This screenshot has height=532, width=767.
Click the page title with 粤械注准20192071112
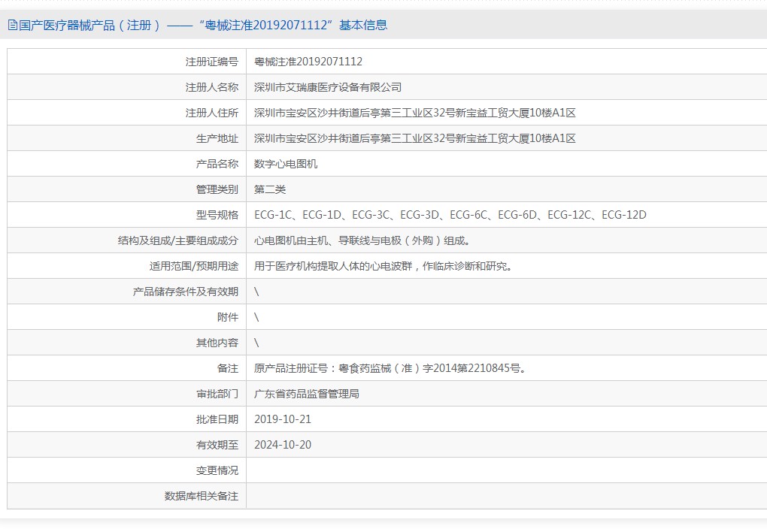[203, 25]
